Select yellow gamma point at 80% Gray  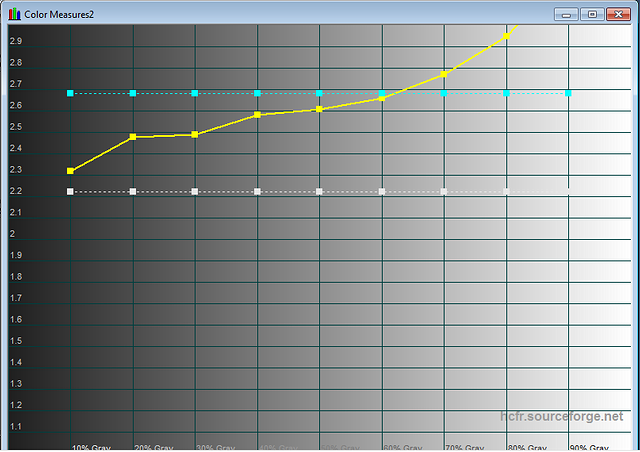(x=506, y=36)
